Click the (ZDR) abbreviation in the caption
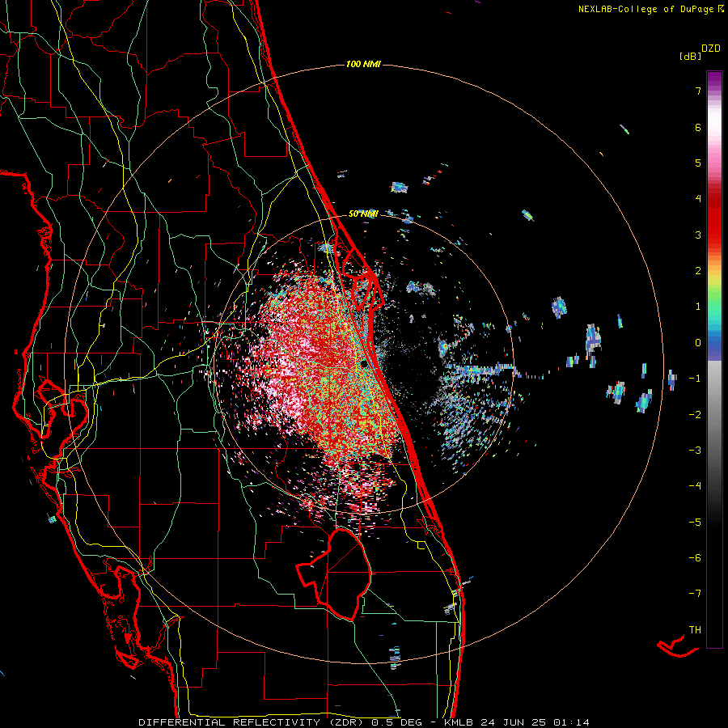 pyautogui.click(x=346, y=722)
